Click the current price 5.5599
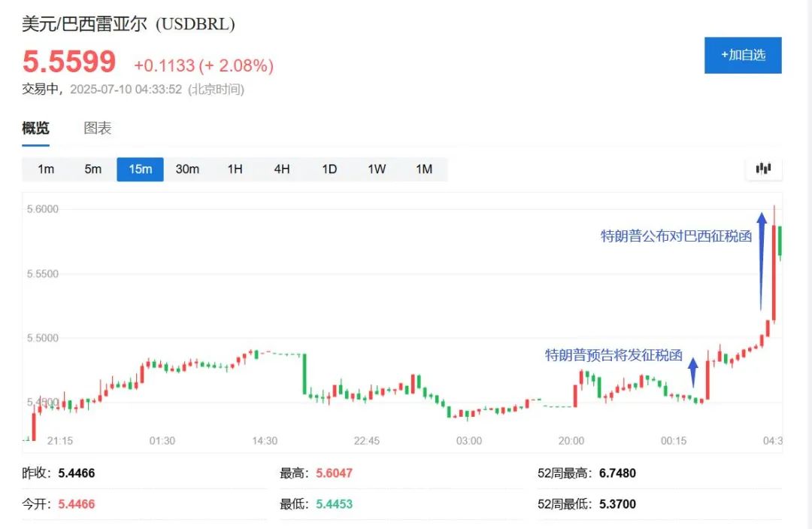812x529 pixels. click(x=68, y=62)
